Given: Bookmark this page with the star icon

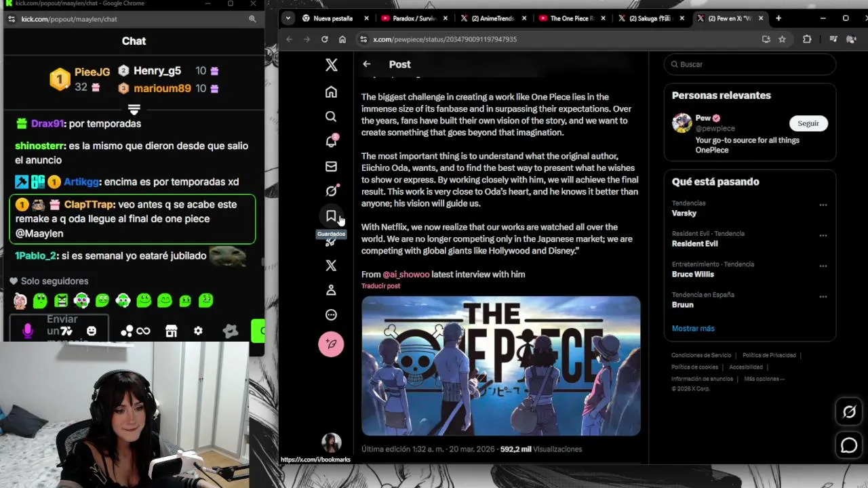Looking at the screenshot, I should pyautogui.click(x=782, y=39).
